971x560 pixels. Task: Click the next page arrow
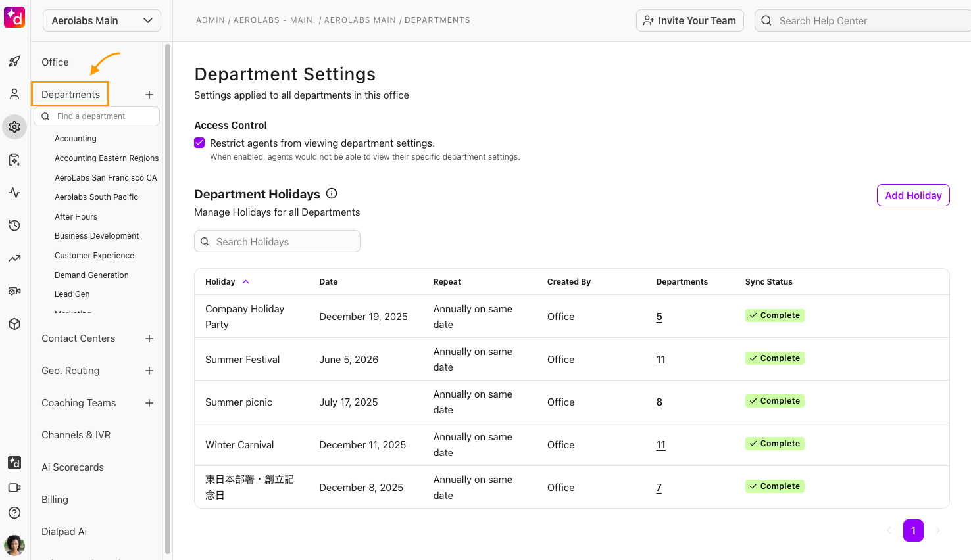tap(938, 530)
